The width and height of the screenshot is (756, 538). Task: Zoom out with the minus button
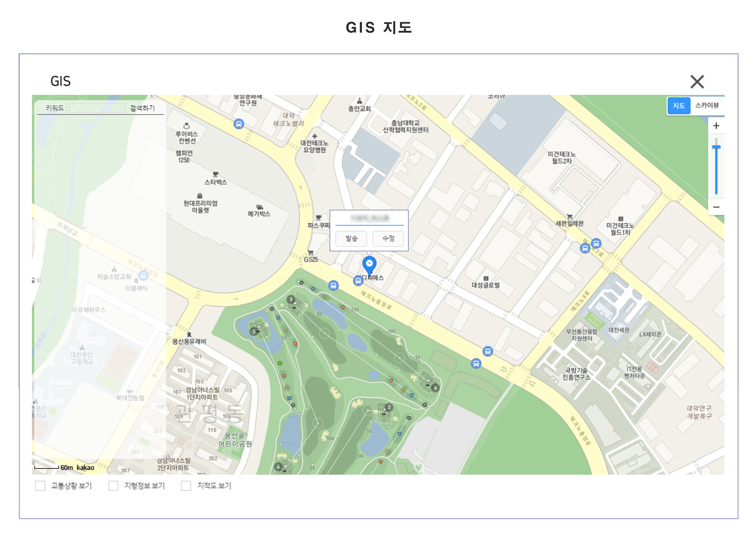[x=716, y=207]
